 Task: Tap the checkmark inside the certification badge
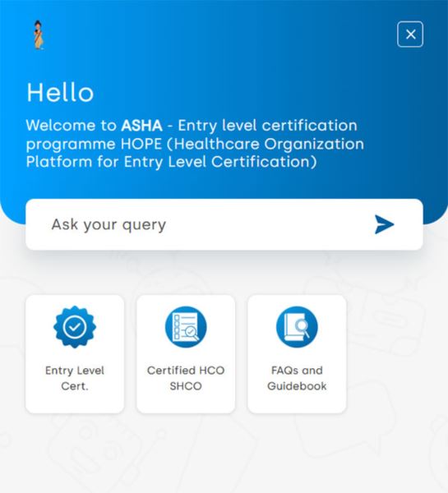pos(75,327)
